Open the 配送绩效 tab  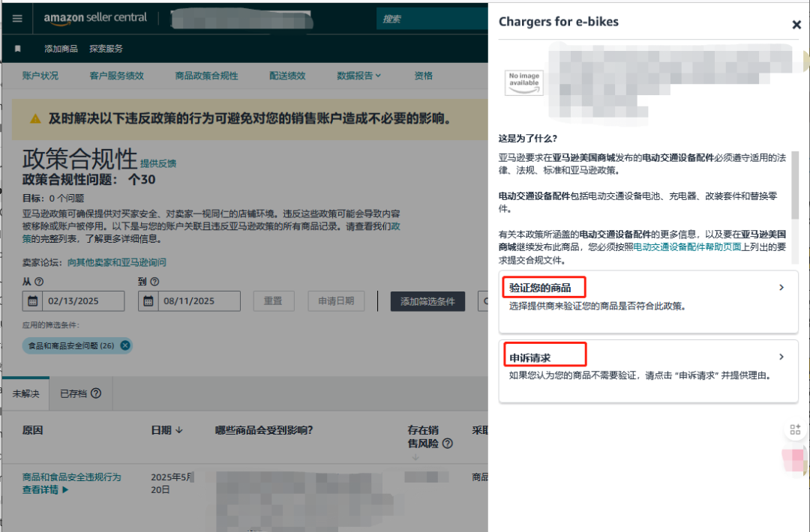point(287,76)
